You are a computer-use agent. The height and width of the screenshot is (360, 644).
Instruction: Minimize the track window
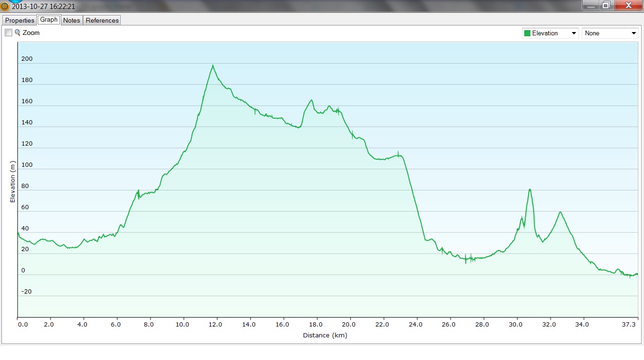(589, 5)
